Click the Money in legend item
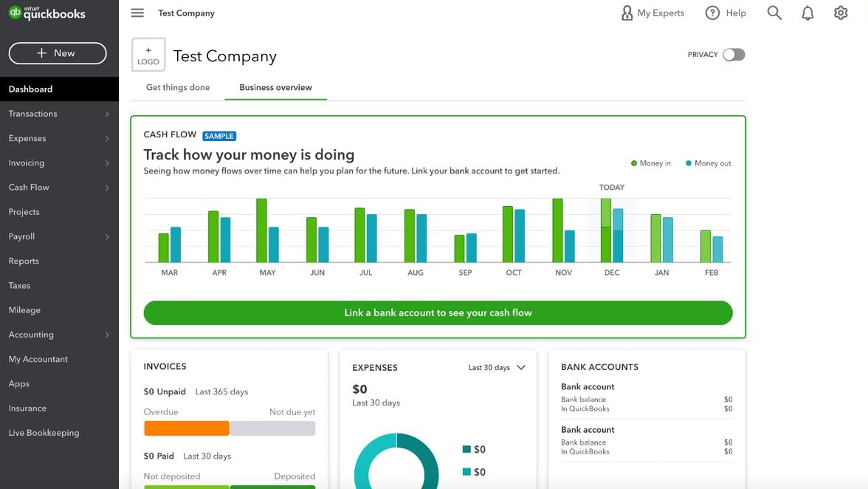868x489 pixels. (650, 163)
